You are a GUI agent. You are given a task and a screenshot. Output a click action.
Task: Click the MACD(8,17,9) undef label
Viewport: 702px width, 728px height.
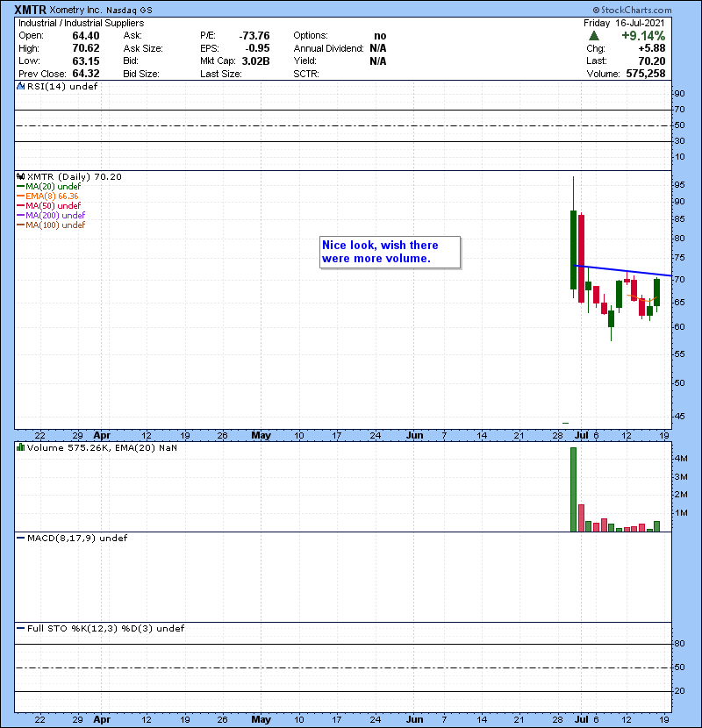click(x=77, y=539)
